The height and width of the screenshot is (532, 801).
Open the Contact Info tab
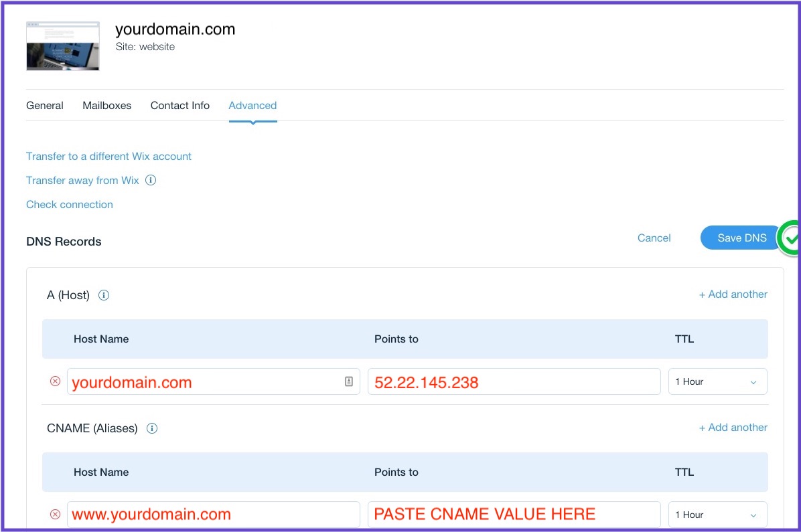point(179,106)
